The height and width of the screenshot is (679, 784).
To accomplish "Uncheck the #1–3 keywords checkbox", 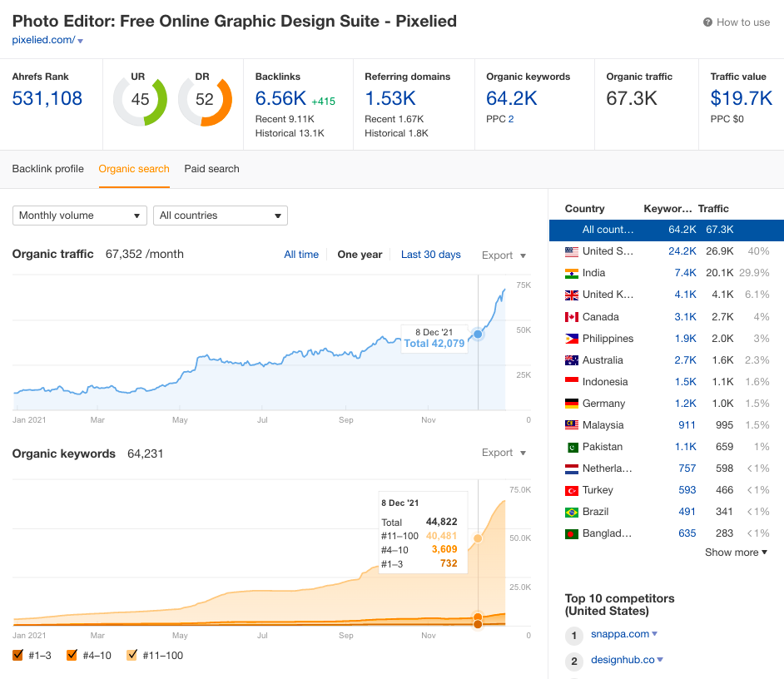I will coord(18,655).
